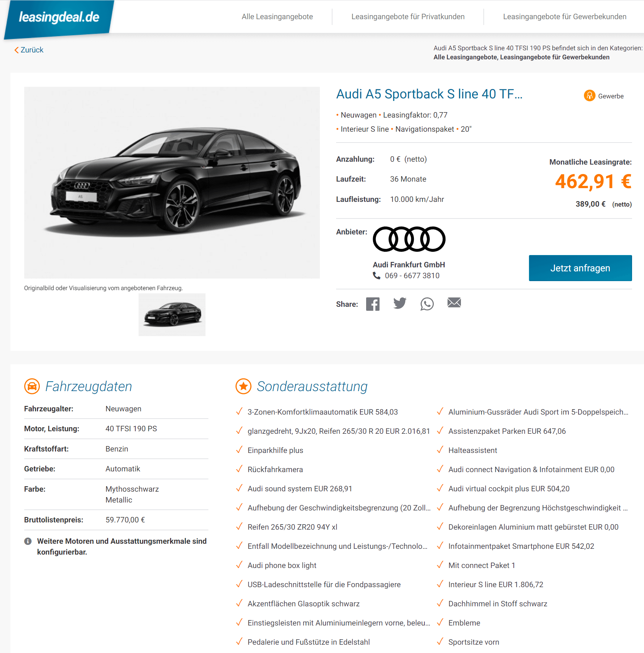
Task: Share the offer through WhatsApp icon
Action: [427, 304]
